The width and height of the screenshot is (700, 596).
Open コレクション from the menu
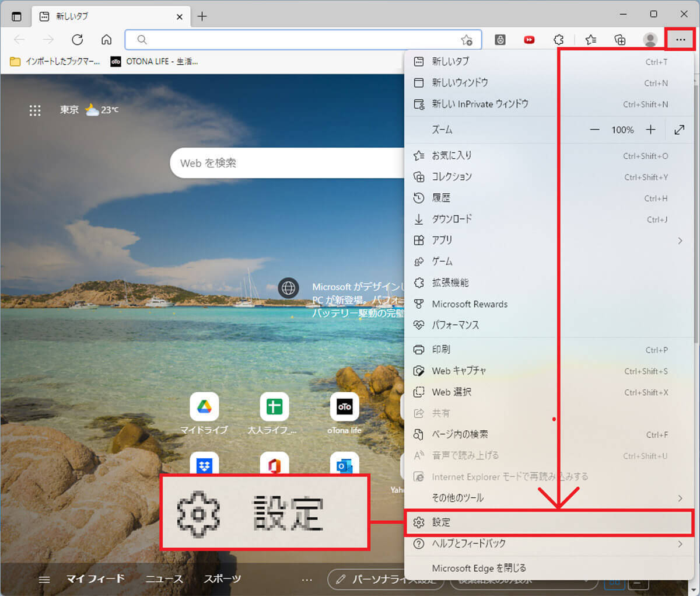pyautogui.click(x=549, y=177)
